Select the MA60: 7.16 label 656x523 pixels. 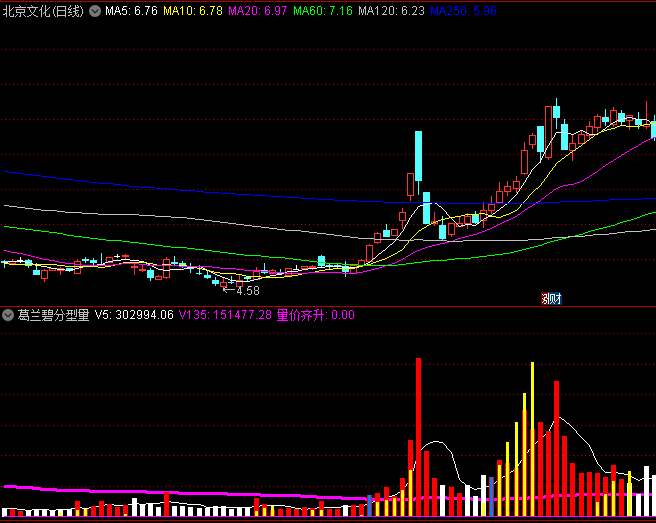pyautogui.click(x=323, y=11)
